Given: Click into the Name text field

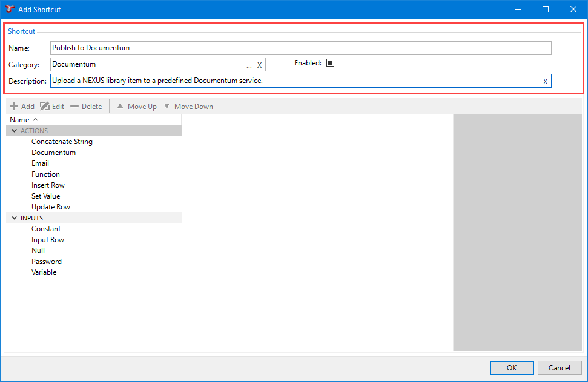Looking at the screenshot, I should [x=300, y=48].
